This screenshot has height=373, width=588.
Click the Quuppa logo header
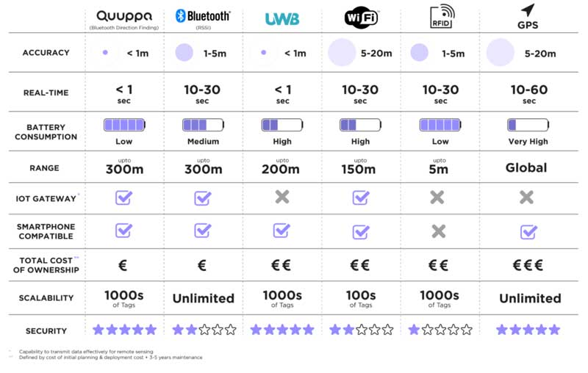[123, 16]
